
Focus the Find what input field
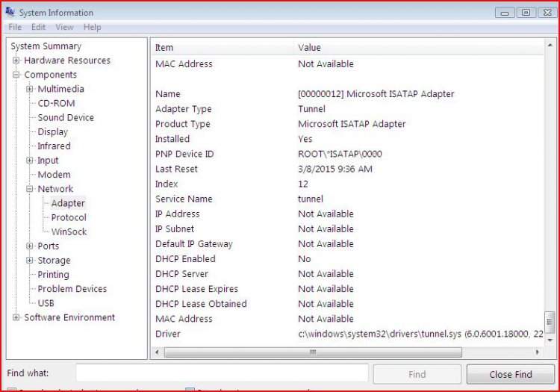coord(222,373)
